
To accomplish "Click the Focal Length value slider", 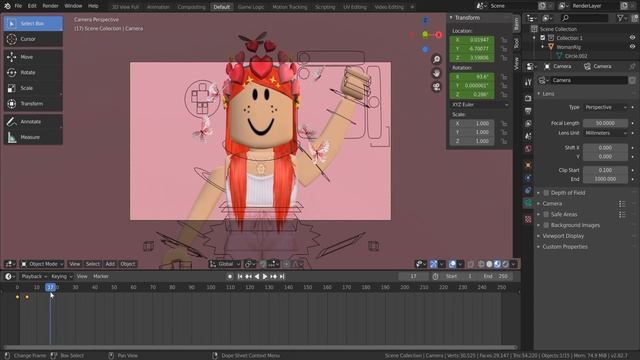I will pyautogui.click(x=605, y=123).
